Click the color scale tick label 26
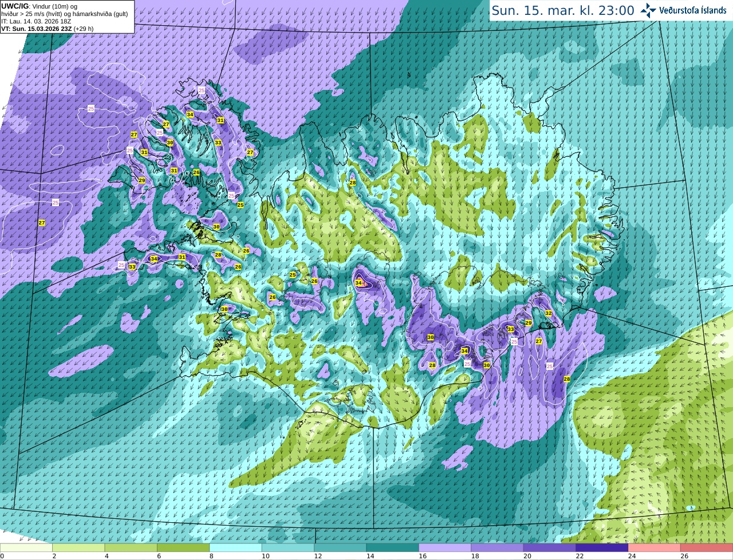This screenshot has height=560, width=733. tap(684, 556)
